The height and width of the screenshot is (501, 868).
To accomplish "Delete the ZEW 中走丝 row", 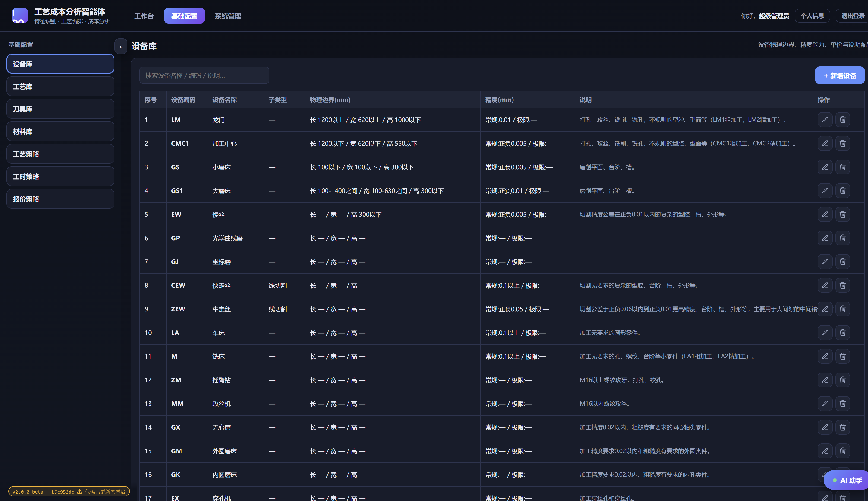I will click(843, 309).
